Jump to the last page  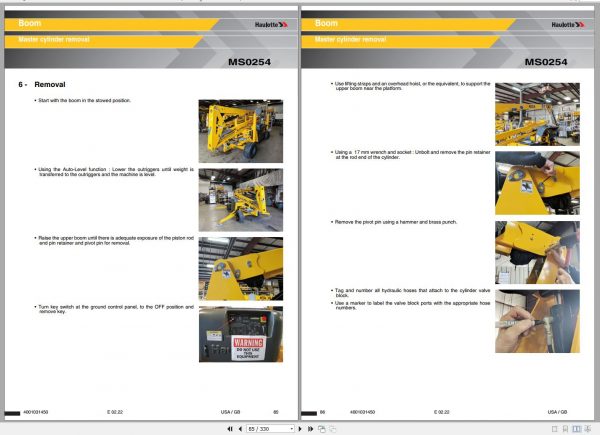point(310,429)
